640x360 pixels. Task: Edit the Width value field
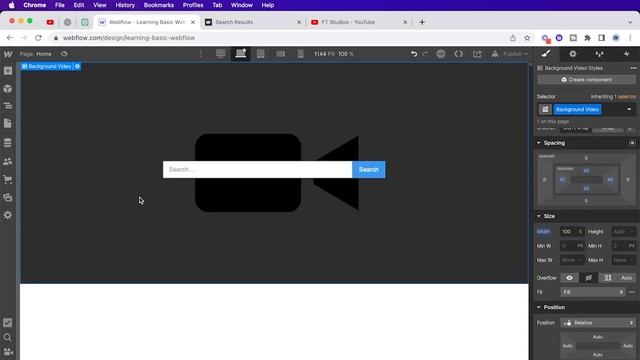pos(572,231)
